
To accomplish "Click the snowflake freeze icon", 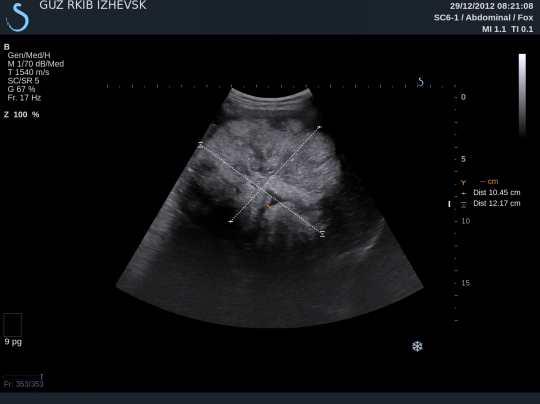I will pos(417,346).
